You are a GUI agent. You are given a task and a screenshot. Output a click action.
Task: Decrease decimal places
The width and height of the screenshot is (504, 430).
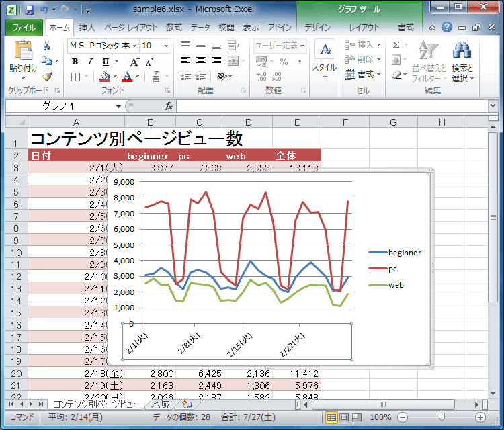(x=276, y=77)
